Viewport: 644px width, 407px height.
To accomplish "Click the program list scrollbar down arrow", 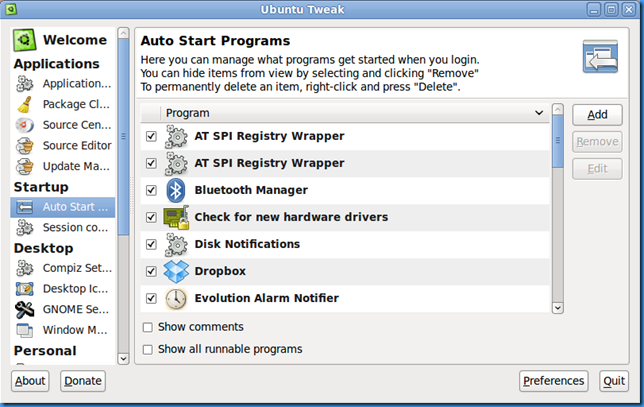I will [x=558, y=308].
